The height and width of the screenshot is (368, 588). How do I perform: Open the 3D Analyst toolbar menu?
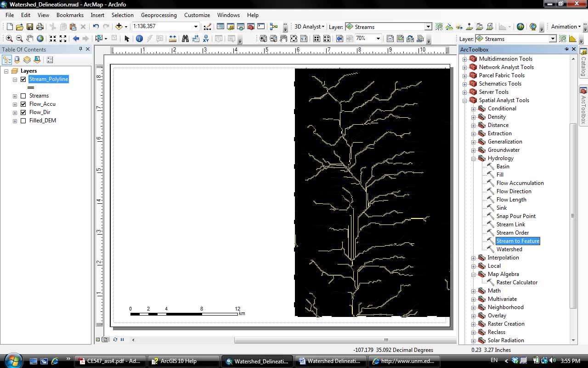[x=309, y=27]
